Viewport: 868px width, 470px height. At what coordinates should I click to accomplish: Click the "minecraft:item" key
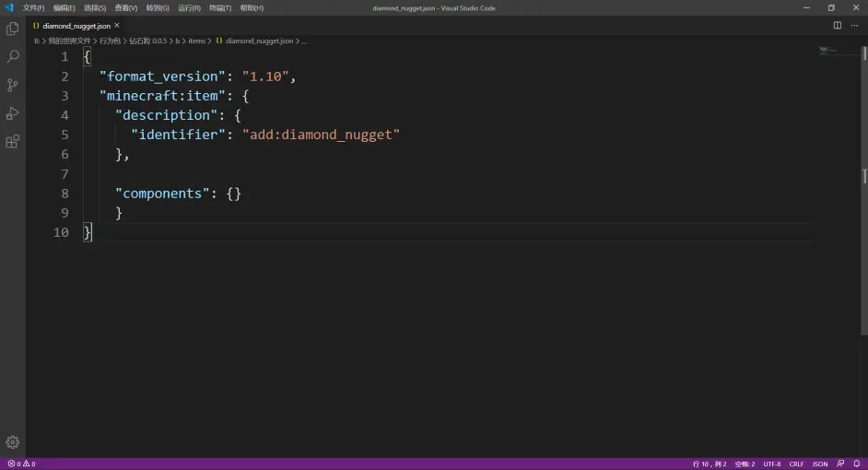[x=162, y=96]
